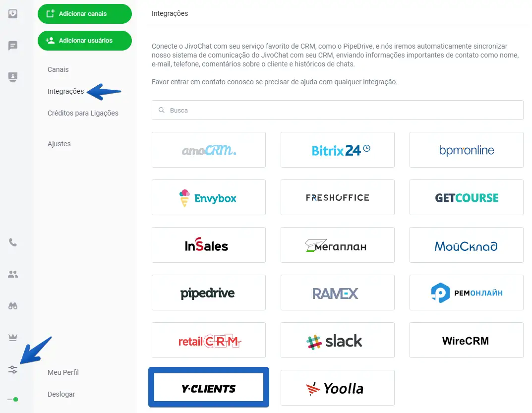Open Créditos para Ligações
The width and height of the screenshot is (532, 413).
click(83, 113)
